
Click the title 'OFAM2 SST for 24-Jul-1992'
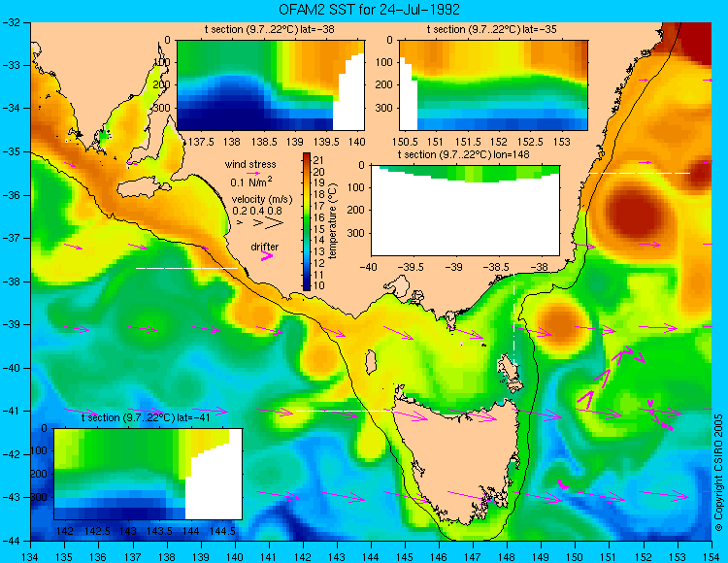pyautogui.click(x=369, y=9)
